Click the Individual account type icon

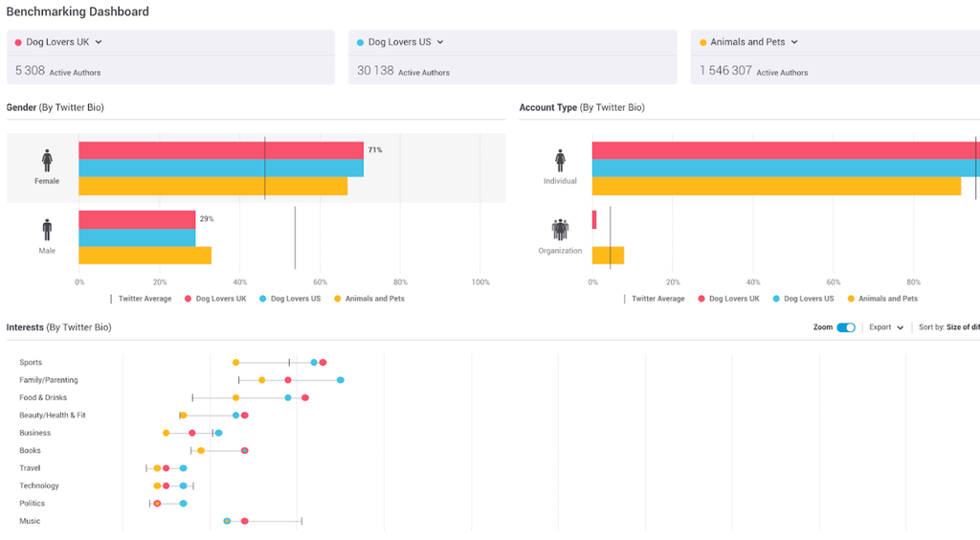(x=560, y=160)
